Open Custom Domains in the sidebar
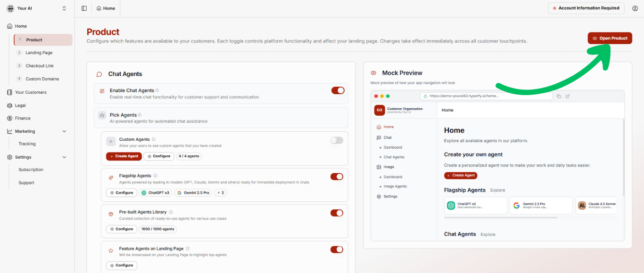Screen dimensions: 644x273 43,79
